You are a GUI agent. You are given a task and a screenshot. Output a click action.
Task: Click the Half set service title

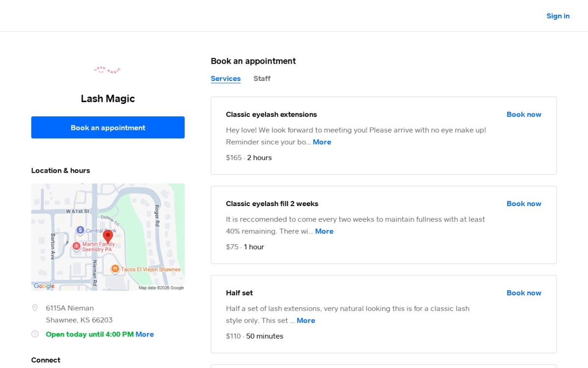click(239, 293)
